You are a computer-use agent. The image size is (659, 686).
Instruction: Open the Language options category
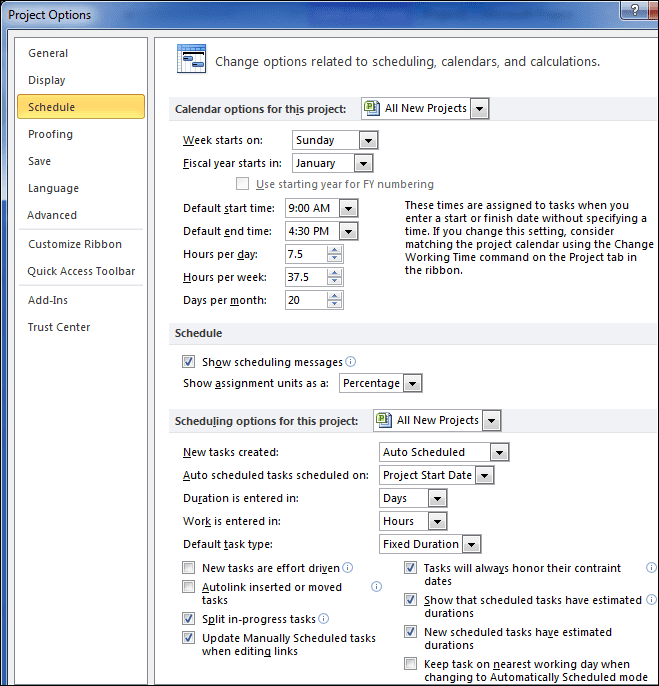point(81,188)
